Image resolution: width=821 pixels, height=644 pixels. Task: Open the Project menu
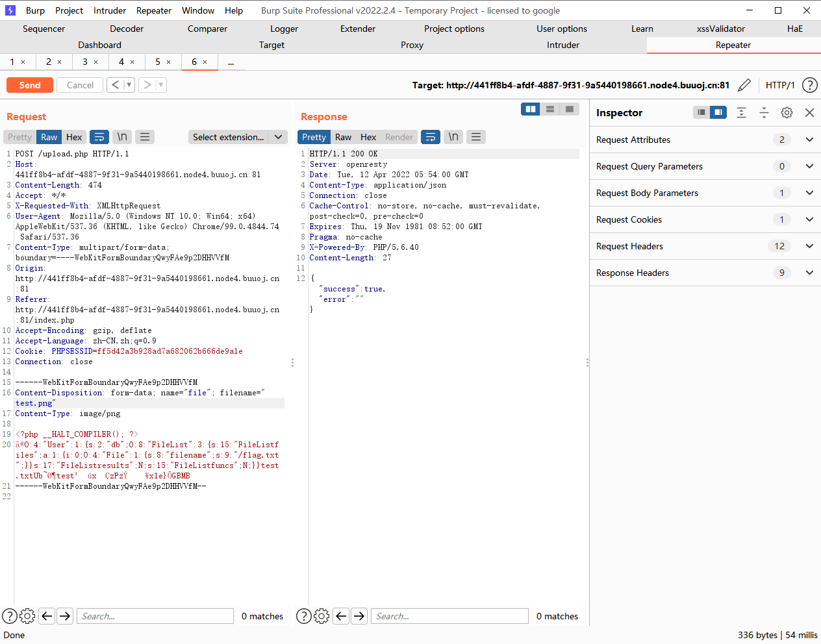pos(69,10)
